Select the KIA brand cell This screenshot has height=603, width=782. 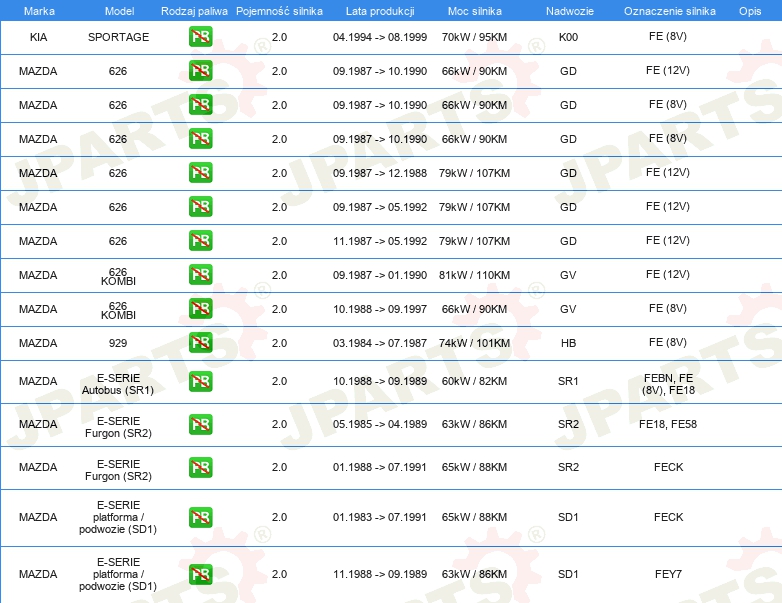coord(38,37)
